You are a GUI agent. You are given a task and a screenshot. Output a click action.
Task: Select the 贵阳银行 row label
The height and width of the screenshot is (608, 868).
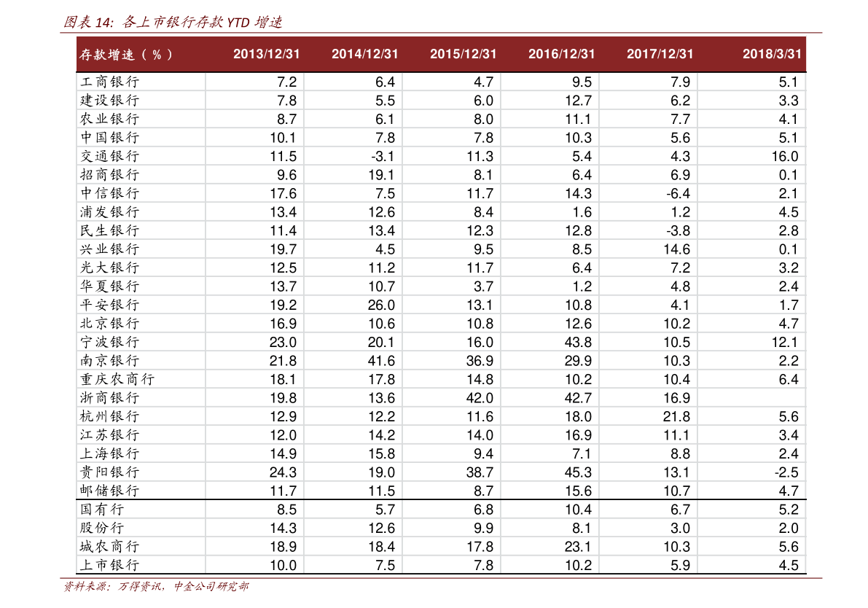(x=109, y=472)
